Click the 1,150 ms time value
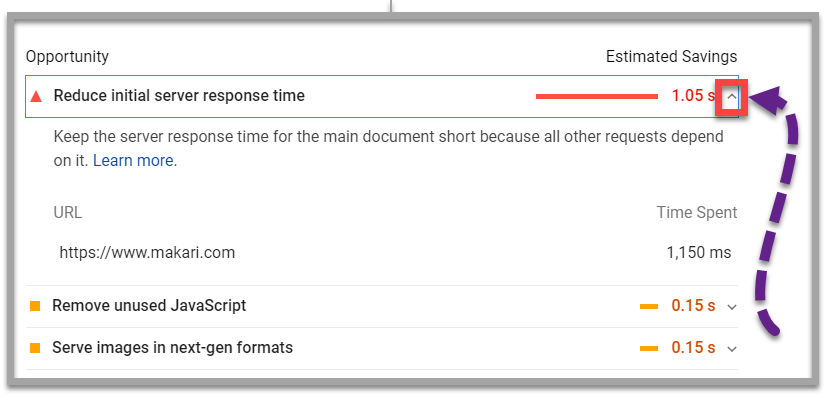The width and height of the screenshot is (836, 402). (698, 252)
